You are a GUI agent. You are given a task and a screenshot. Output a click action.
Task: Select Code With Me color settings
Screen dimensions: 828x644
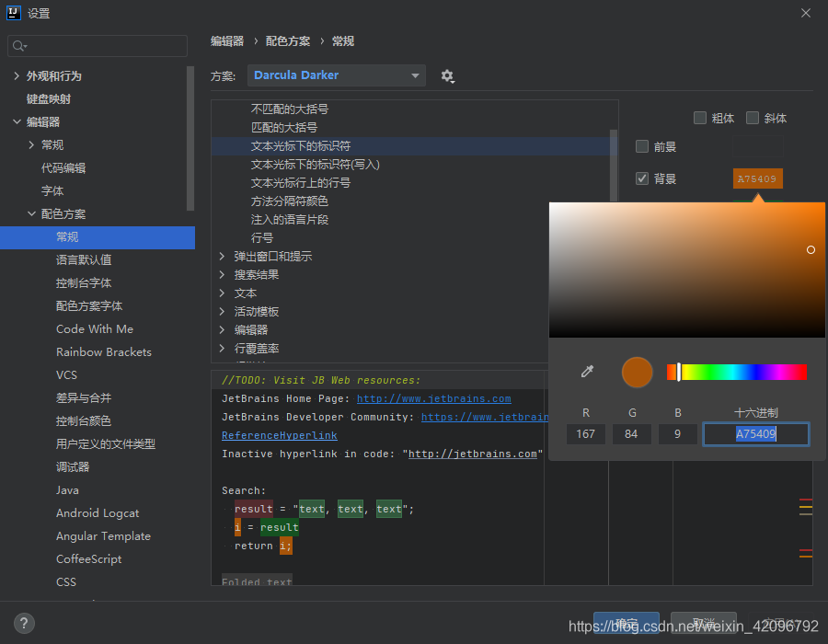point(95,328)
